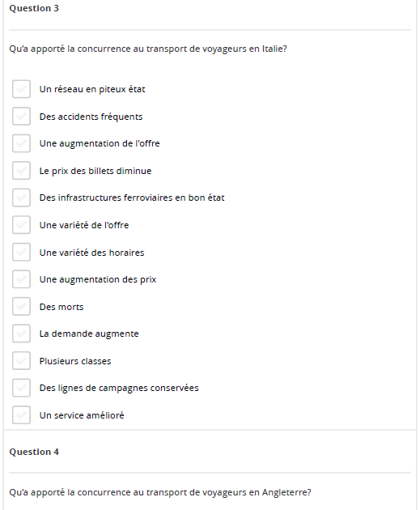Click the Angleterre question text
This screenshot has height=510, width=420.
pos(160,492)
